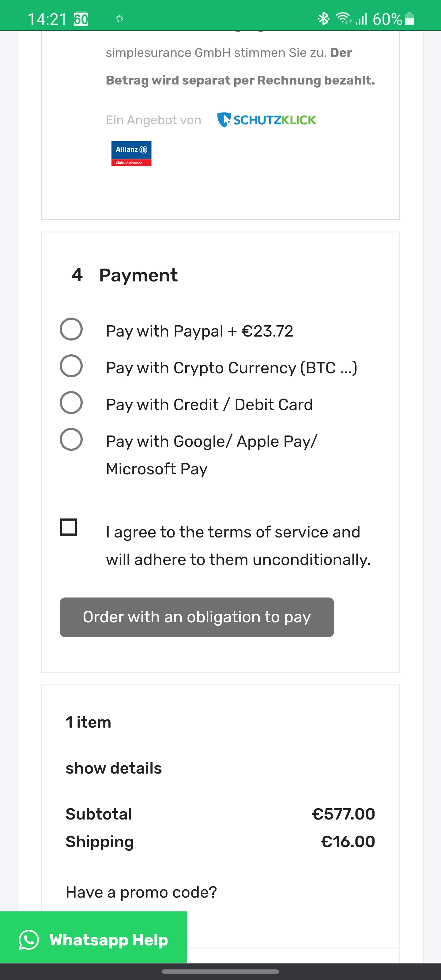The width and height of the screenshot is (441, 980).
Task: Expand show details for order items
Action: (x=114, y=768)
